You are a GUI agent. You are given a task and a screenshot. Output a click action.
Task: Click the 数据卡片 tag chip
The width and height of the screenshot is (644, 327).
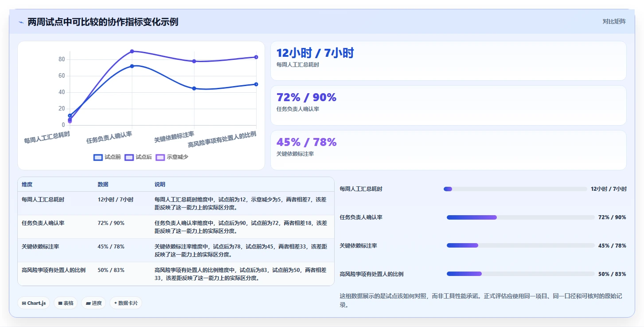[x=126, y=303]
